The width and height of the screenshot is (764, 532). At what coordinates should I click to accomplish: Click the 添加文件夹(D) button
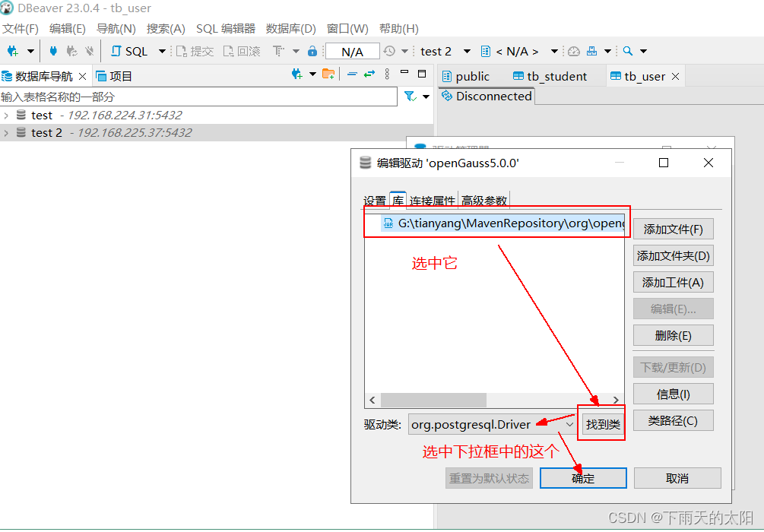pyautogui.click(x=674, y=256)
